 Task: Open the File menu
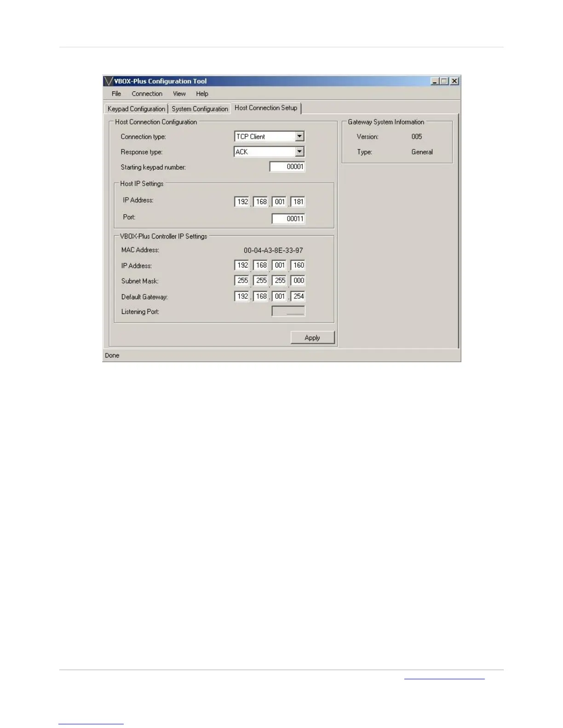click(116, 94)
